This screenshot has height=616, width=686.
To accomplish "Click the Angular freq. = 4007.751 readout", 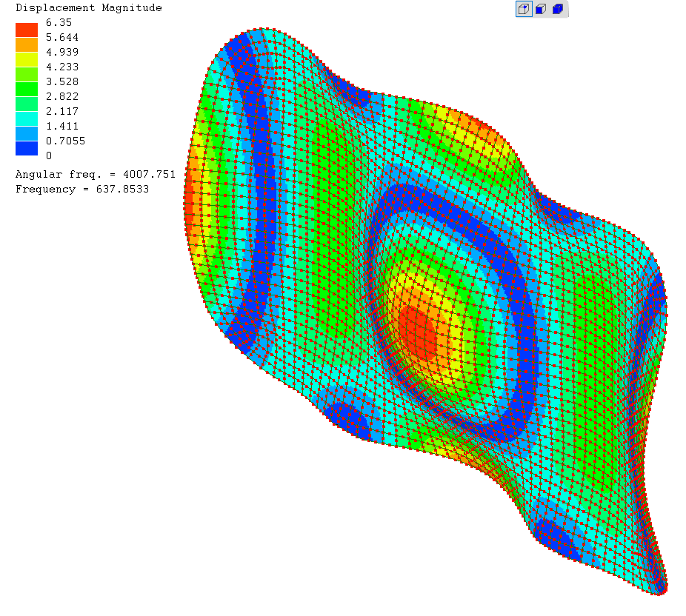I will pos(96,175).
